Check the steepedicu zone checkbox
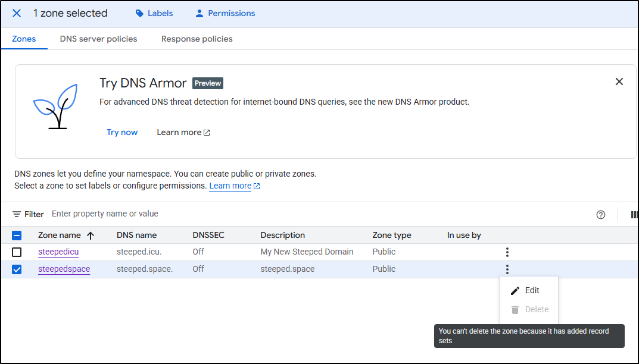The height and width of the screenshot is (364, 639). [17, 252]
